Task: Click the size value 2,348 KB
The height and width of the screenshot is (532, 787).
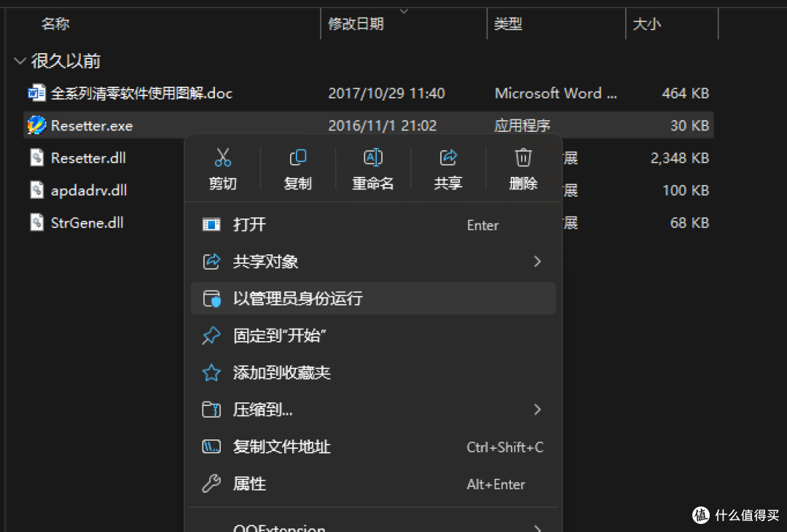Action: [680, 158]
